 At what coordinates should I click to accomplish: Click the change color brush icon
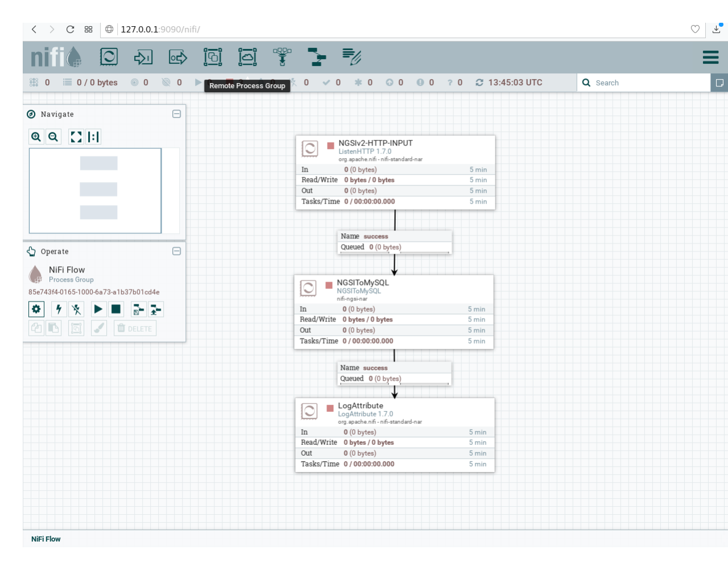pos(99,328)
